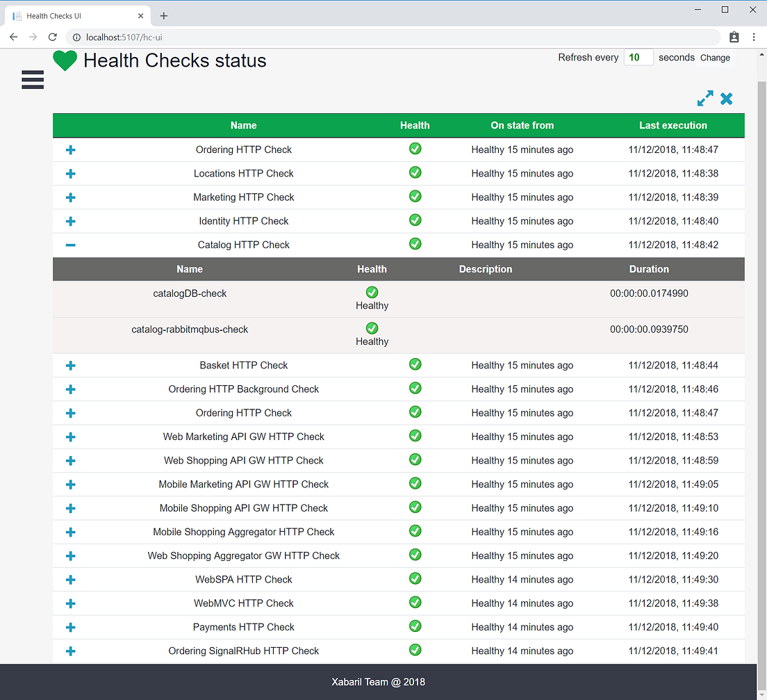Click the healthy status icon for Ordering HTTP Check
Image resolution: width=767 pixels, height=700 pixels.
tap(415, 149)
